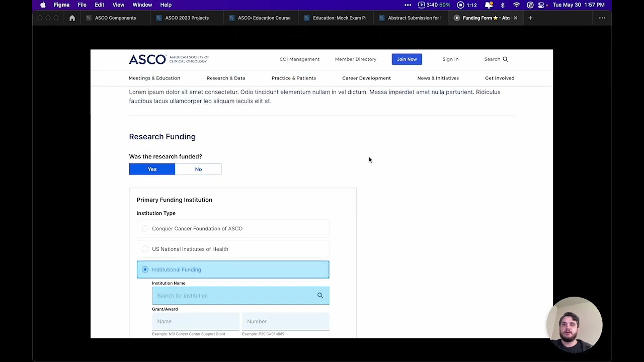Open the Control Center icon
Image resolution: width=644 pixels, height=362 pixels.
click(x=541, y=5)
